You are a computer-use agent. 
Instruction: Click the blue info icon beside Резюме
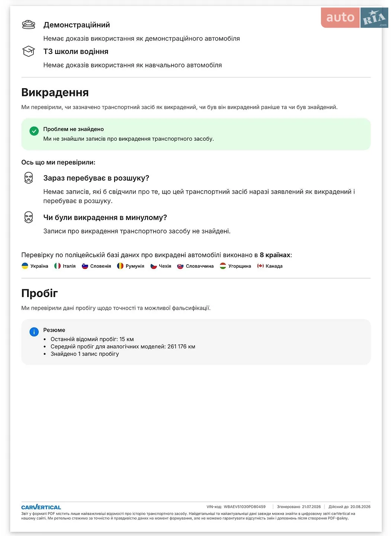tap(34, 332)
